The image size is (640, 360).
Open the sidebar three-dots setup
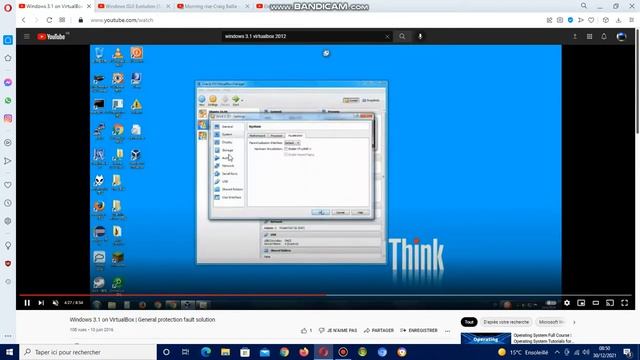(x=8, y=336)
